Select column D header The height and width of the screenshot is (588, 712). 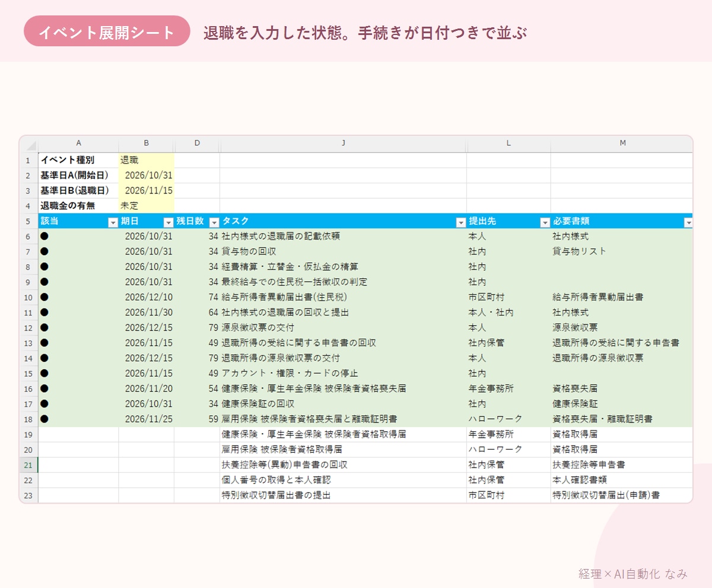(x=197, y=144)
